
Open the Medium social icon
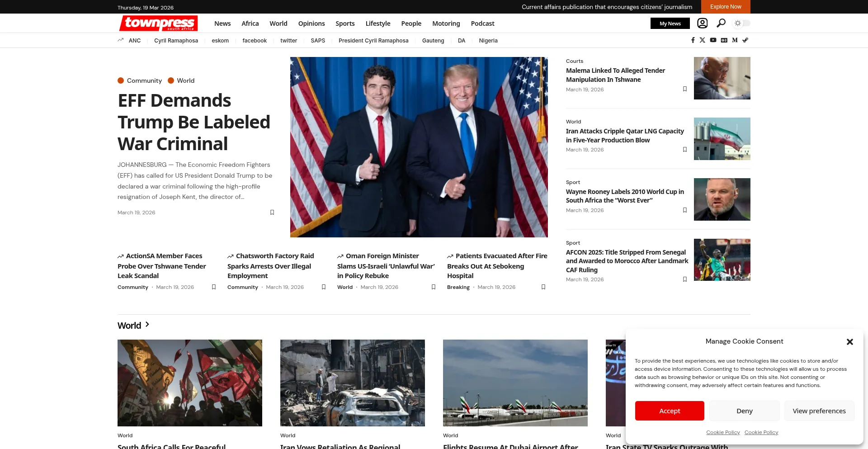click(x=735, y=40)
